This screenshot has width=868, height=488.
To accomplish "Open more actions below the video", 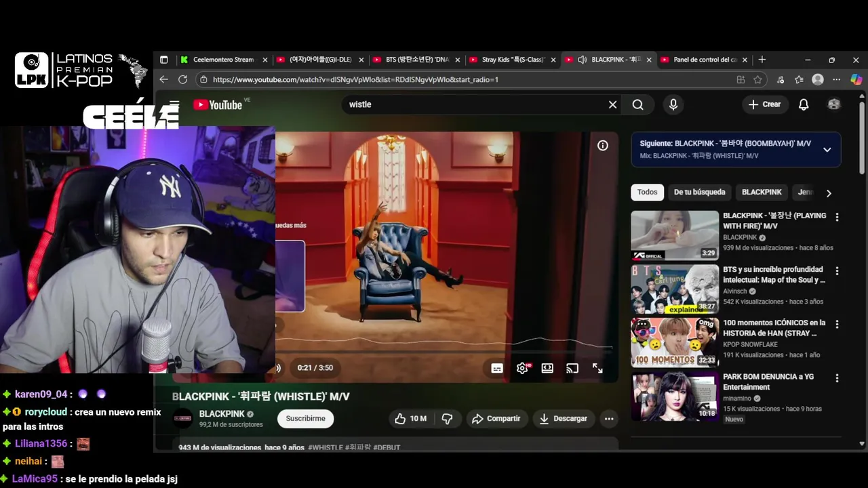I will (x=609, y=419).
